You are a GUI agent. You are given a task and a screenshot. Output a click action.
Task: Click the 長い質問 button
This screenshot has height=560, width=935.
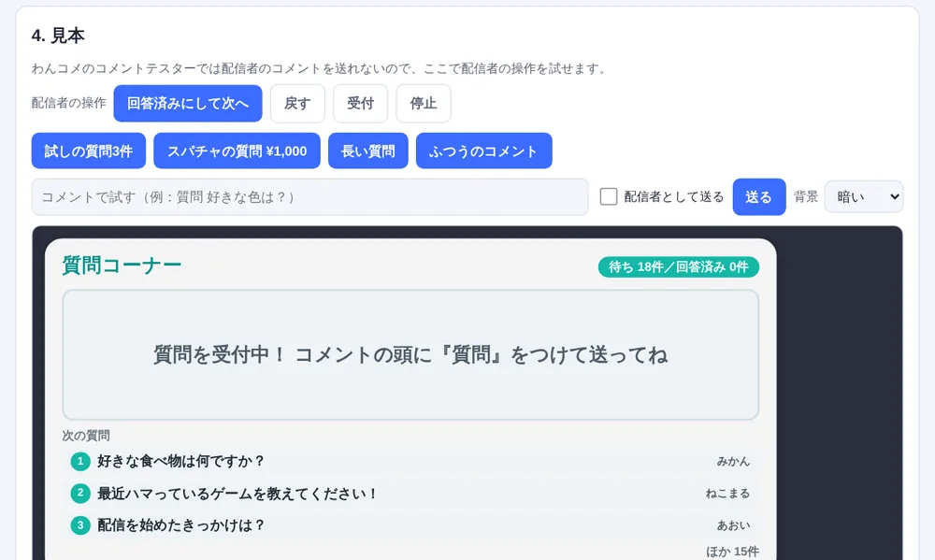tap(367, 151)
